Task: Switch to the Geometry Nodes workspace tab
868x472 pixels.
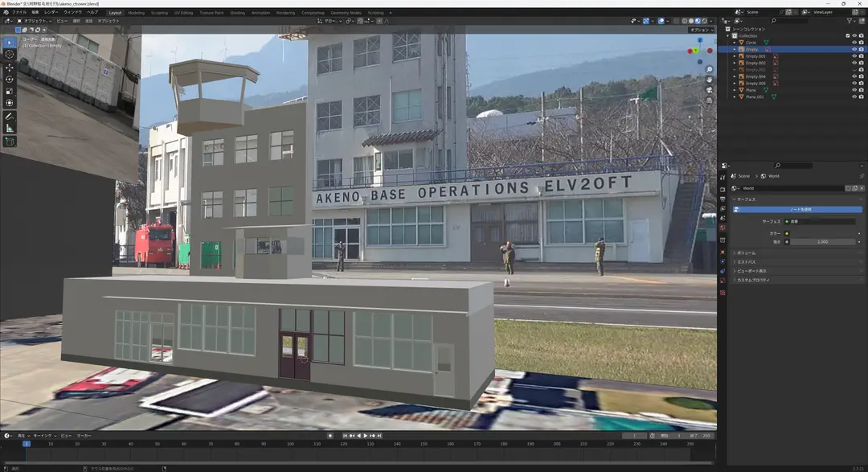Action: coord(346,13)
